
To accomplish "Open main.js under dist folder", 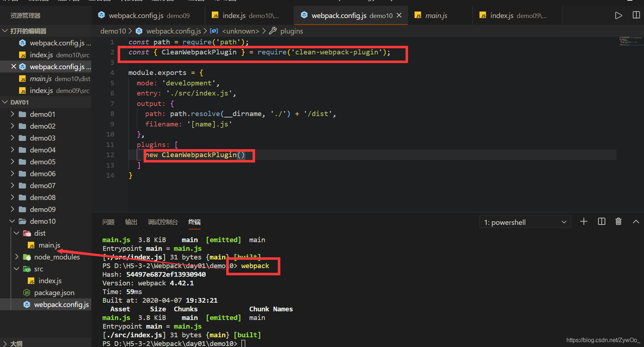I will click(45, 245).
